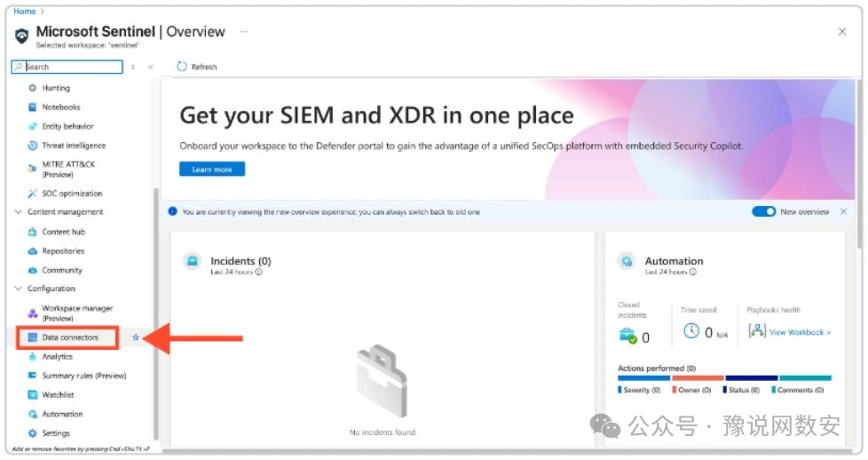Click the Hunting icon in sidebar
The height and width of the screenshot is (460, 868).
click(x=33, y=88)
